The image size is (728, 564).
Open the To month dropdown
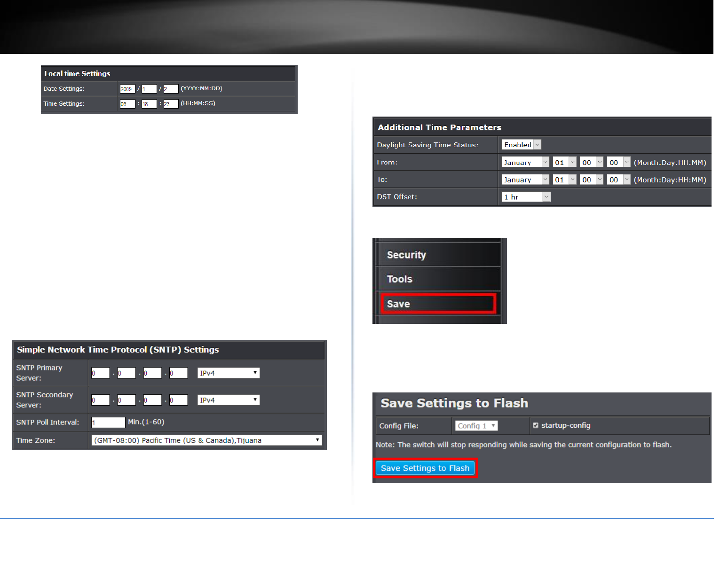tap(525, 180)
